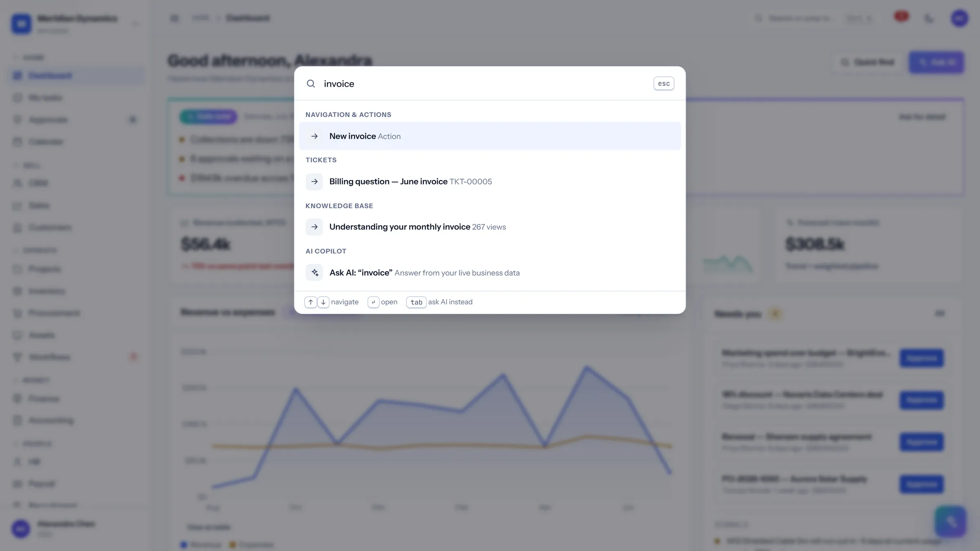
Task: Click the "AI COPILOT" section heading
Action: tap(326, 251)
